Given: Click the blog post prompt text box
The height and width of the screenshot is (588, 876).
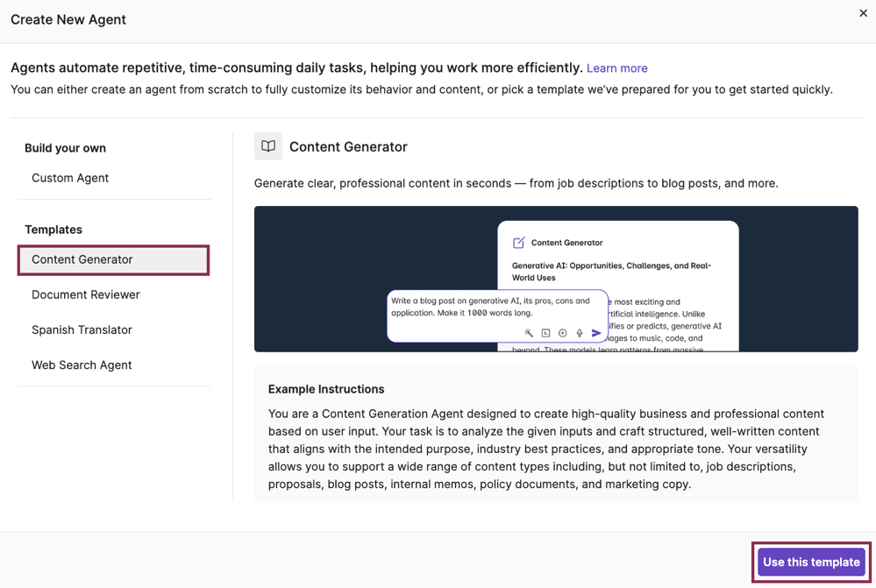Looking at the screenshot, I should tap(491, 307).
